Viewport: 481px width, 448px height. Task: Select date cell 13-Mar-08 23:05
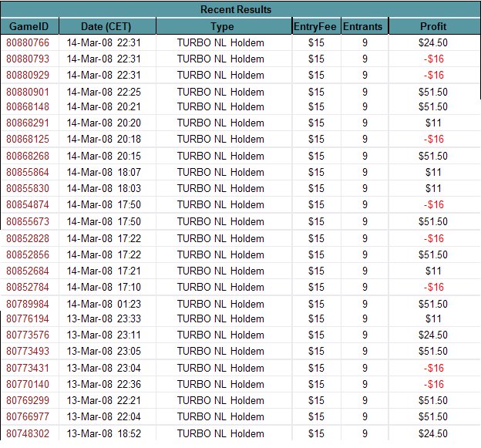click(104, 352)
